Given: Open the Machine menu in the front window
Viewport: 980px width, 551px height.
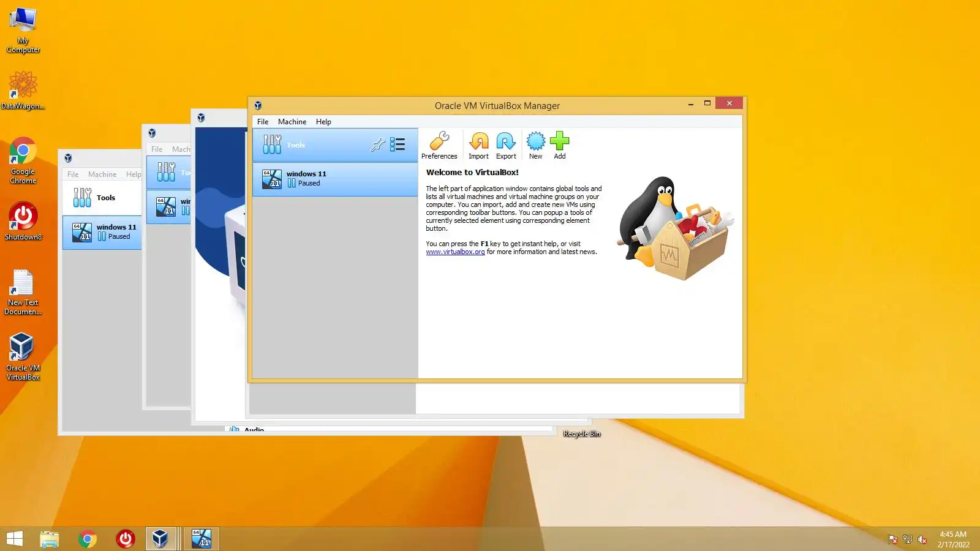Looking at the screenshot, I should click(x=292, y=122).
